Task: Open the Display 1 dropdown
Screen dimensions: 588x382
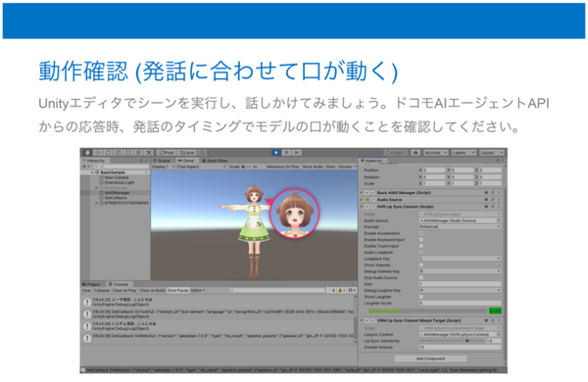Action: 164,167
